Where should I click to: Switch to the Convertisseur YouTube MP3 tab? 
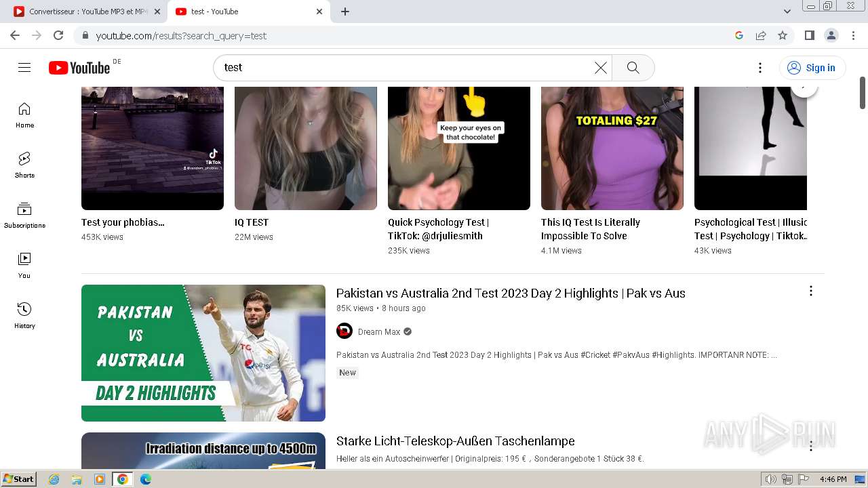click(x=87, y=12)
